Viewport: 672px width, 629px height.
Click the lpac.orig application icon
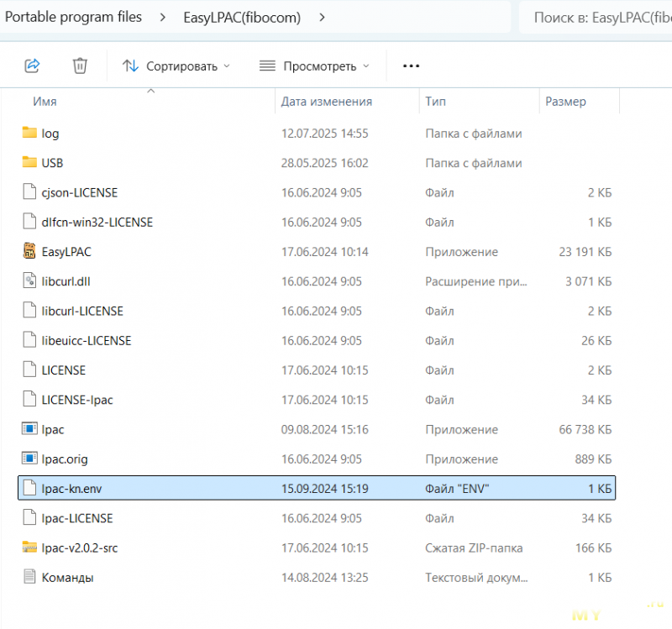tap(29, 458)
